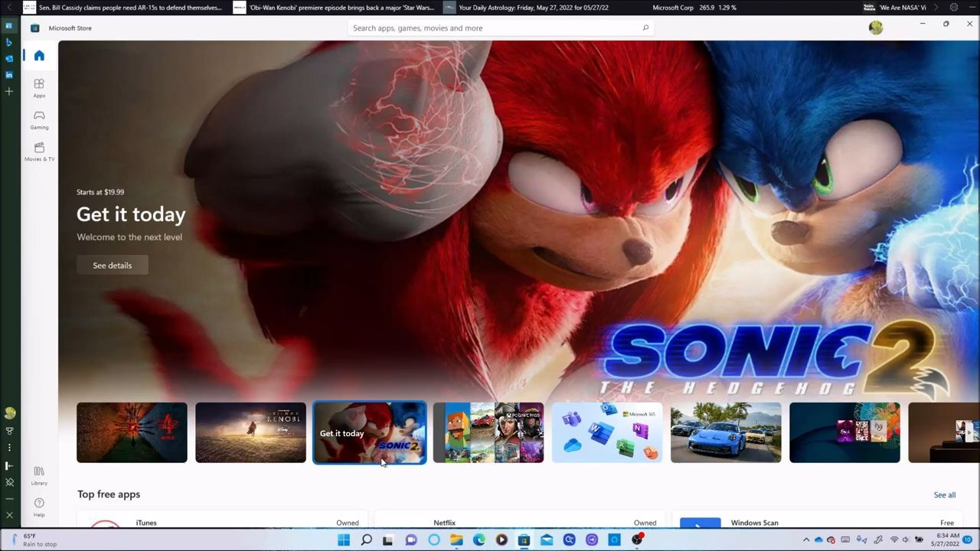Viewport: 980px width, 551px height.
Task: Open the Home page in Microsoft Store sidebar
Action: [x=39, y=56]
